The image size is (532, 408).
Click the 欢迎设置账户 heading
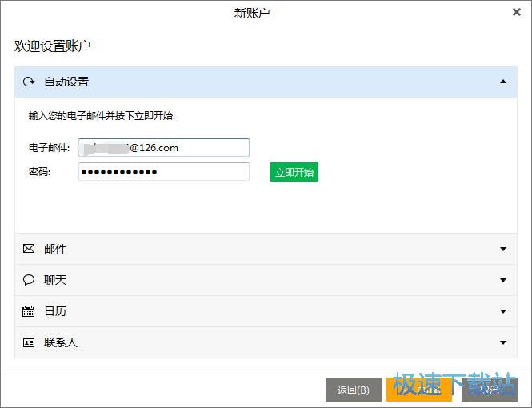[x=53, y=46]
